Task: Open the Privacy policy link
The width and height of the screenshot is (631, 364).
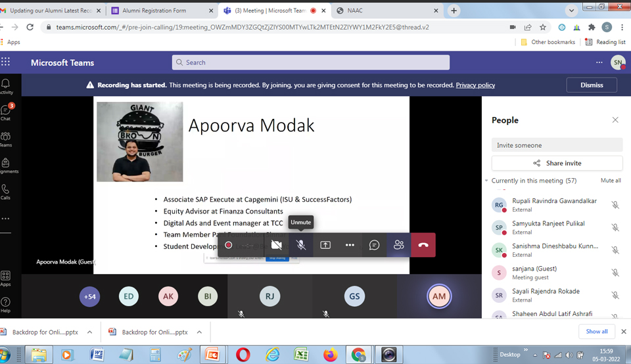Action: (475, 85)
